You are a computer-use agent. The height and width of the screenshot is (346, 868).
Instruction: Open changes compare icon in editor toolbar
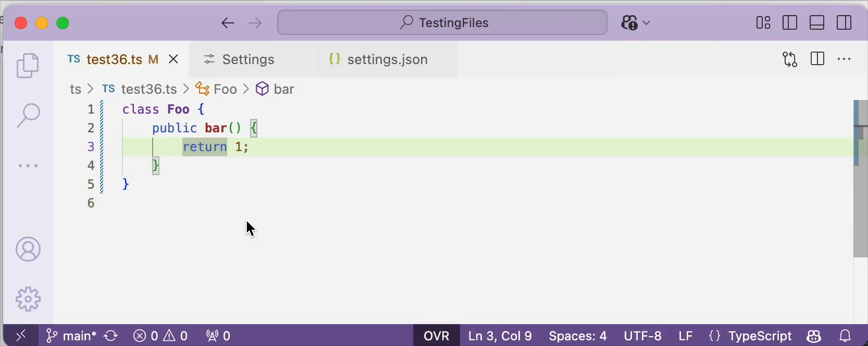[790, 59]
